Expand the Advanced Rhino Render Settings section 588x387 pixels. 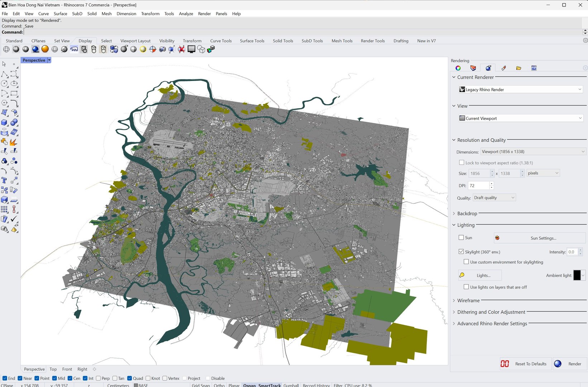pyautogui.click(x=492, y=324)
